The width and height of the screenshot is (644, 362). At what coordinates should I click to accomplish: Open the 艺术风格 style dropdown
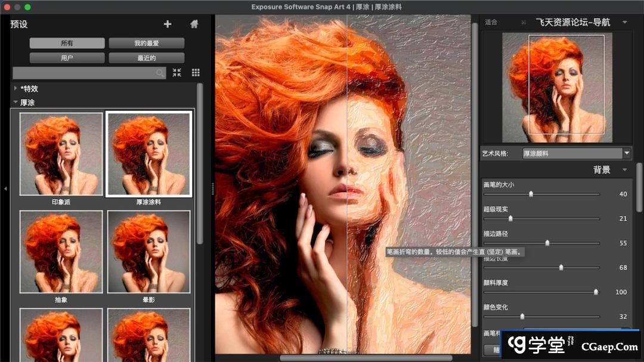click(626, 153)
